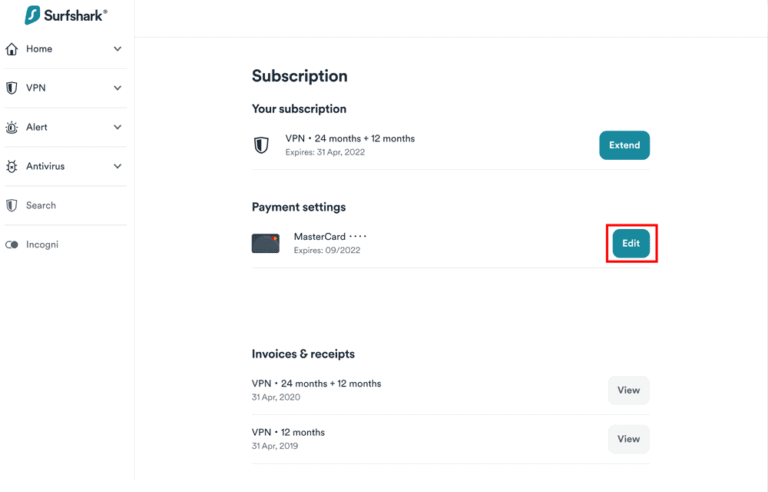The image size is (768, 492).
Task: Open the Search menu item
Action: point(41,205)
